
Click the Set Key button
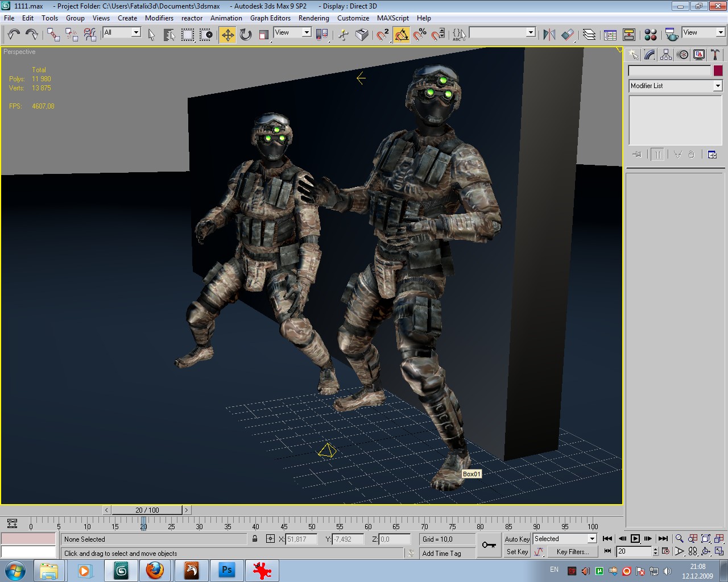(x=517, y=551)
